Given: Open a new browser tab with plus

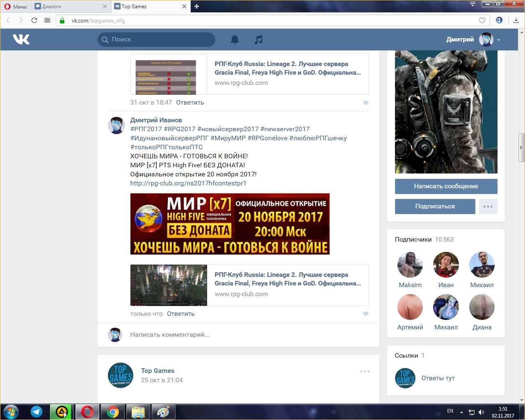Looking at the screenshot, I should pos(196,6).
